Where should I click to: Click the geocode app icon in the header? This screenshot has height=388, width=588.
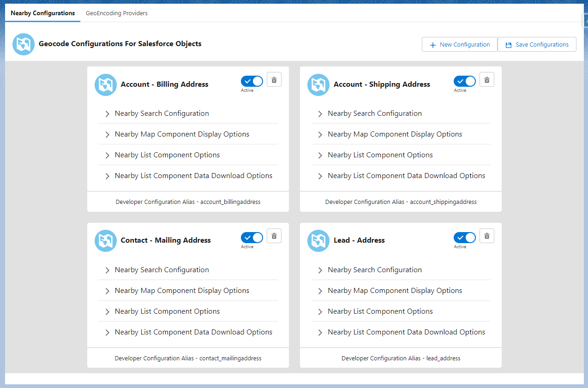click(23, 44)
